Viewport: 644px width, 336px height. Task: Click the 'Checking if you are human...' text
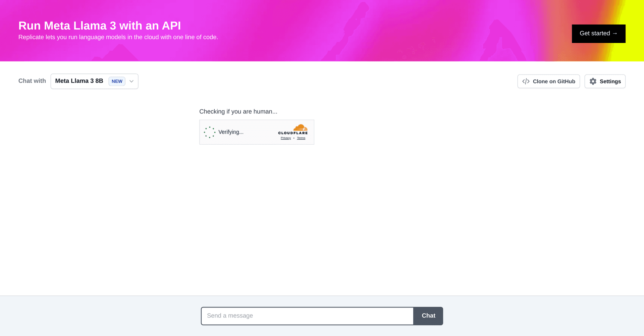tap(238, 111)
